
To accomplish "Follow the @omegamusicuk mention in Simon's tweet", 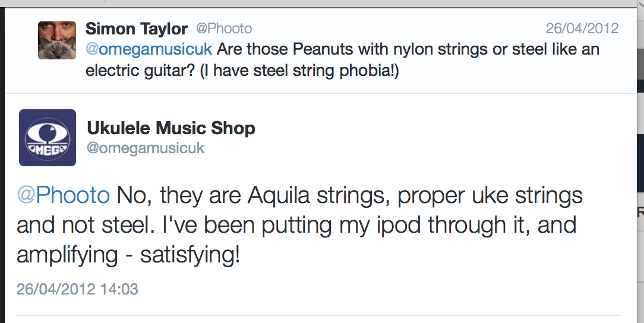I will pyautogui.click(x=149, y=49).
